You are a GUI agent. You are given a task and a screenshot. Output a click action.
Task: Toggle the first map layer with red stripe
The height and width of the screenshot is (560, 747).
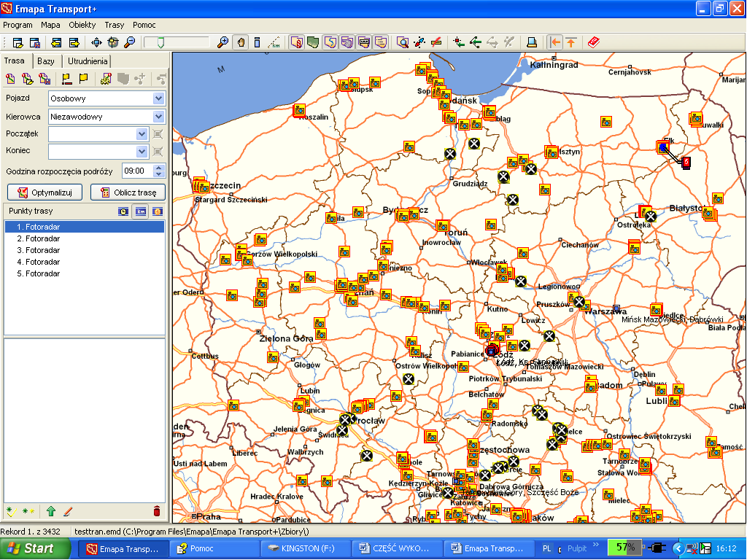[x=296, y=43]
